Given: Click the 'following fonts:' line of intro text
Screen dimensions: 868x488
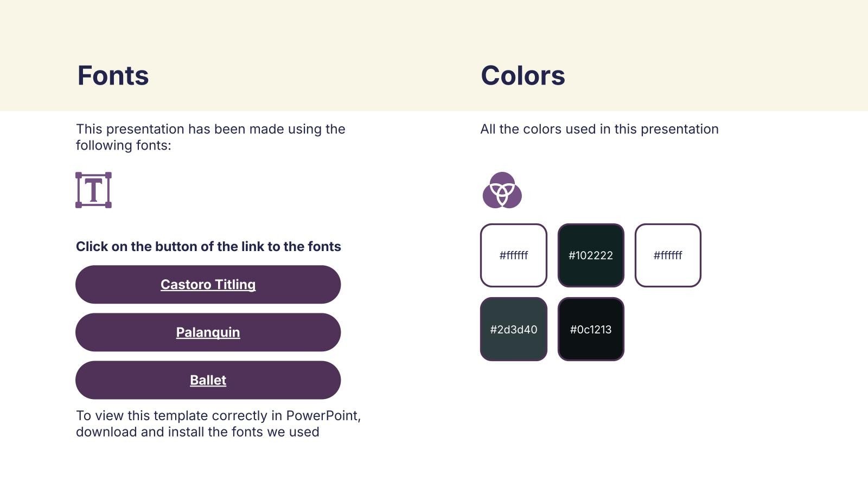Looking at the screenshot, I should coord(123,145).
